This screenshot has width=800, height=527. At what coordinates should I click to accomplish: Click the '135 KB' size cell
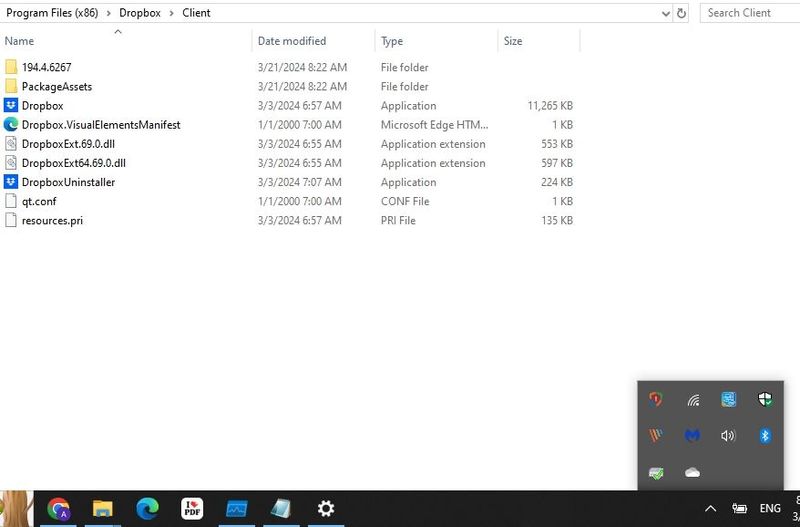(557, 220)
